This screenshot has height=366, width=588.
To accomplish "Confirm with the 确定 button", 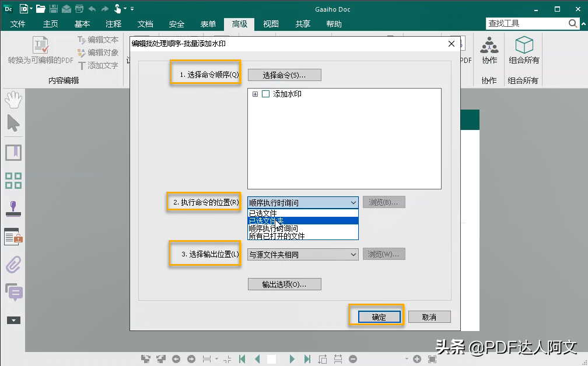I will 379,317.
